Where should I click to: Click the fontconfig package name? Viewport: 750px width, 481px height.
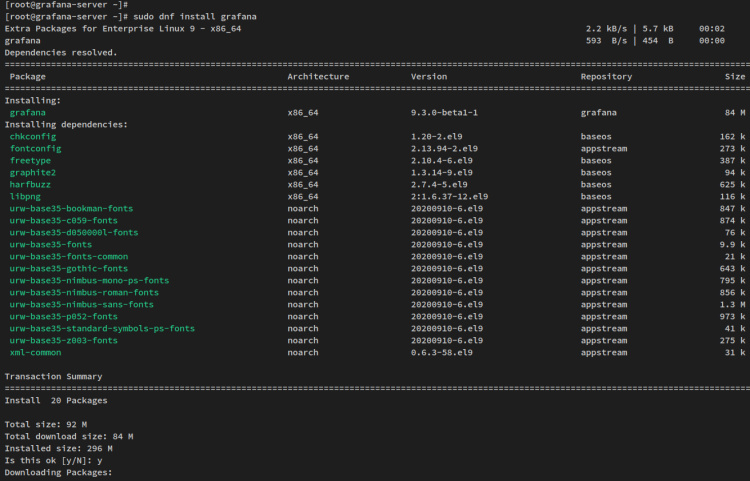[36, 149]
